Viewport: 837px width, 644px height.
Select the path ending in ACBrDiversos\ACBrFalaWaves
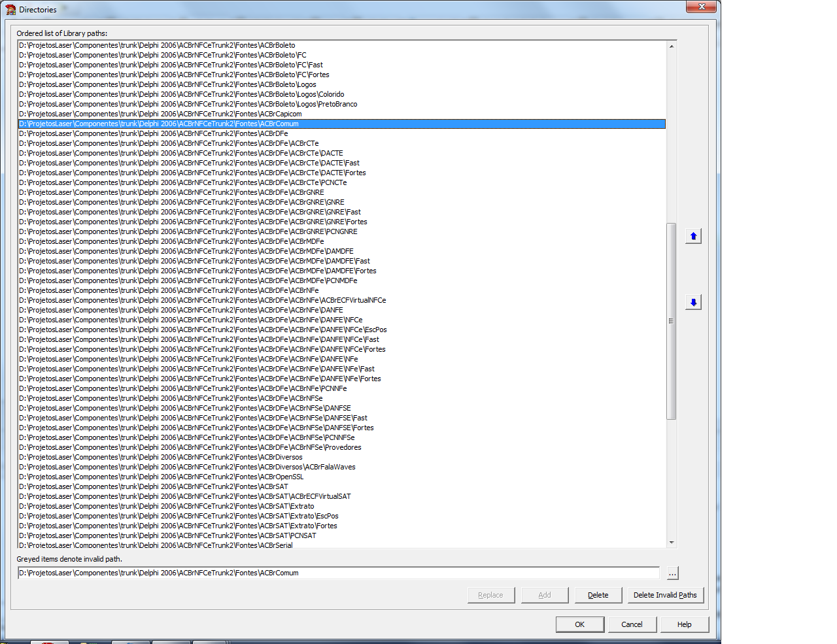coord(342,467)
